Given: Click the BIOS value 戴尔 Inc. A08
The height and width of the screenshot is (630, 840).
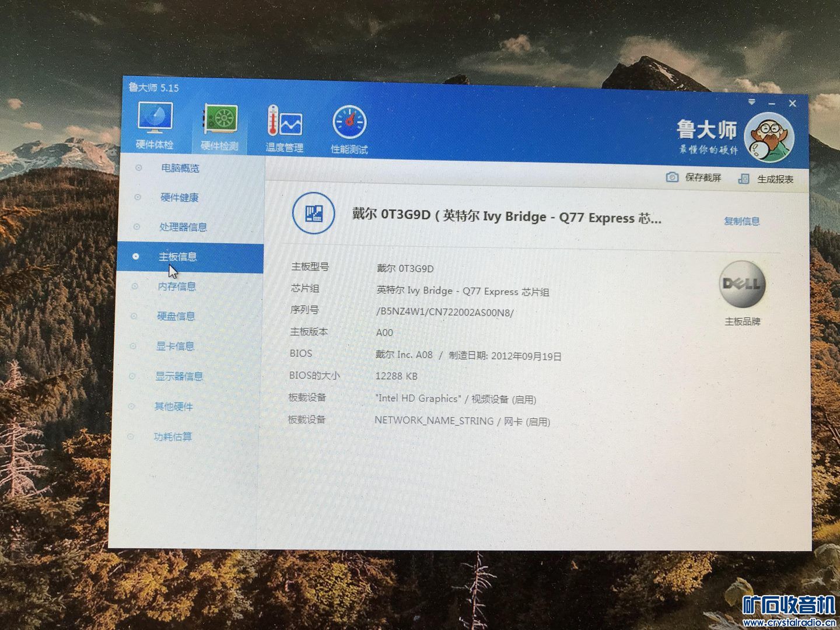Looking at the screenshot, I should (404, 354).
